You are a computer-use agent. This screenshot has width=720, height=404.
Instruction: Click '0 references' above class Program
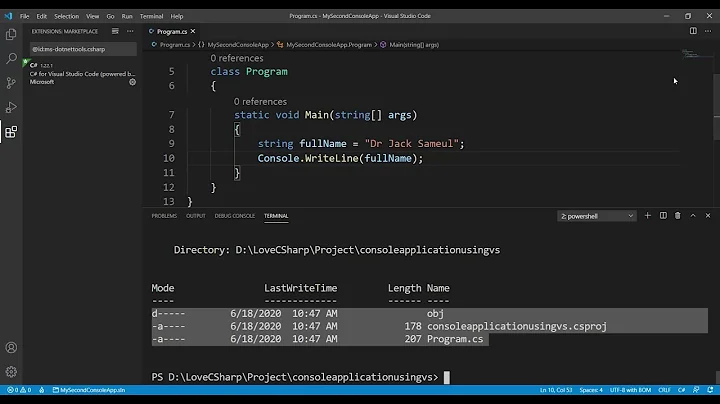[237, 58]
